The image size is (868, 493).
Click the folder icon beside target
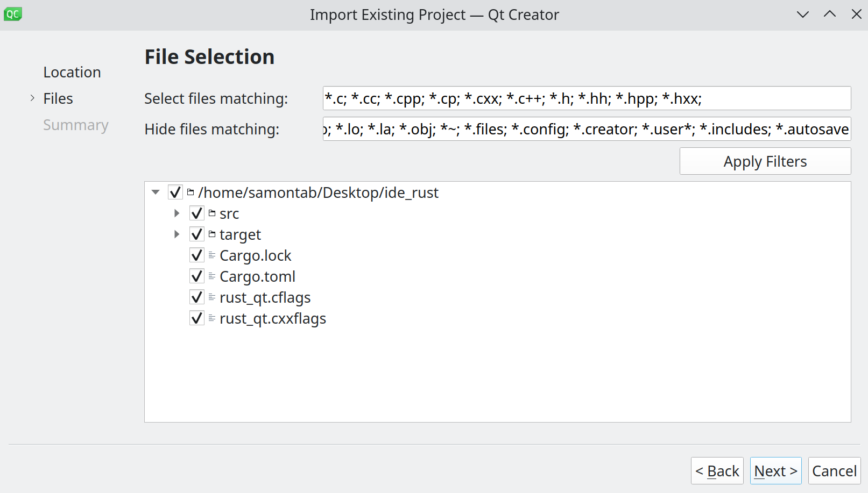[213, 234]
